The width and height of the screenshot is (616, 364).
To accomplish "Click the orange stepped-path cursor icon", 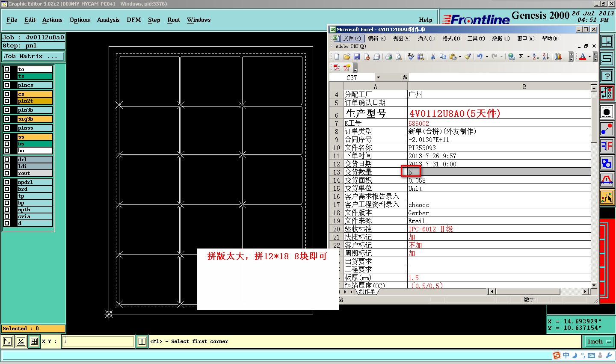I will pos(607,197).
